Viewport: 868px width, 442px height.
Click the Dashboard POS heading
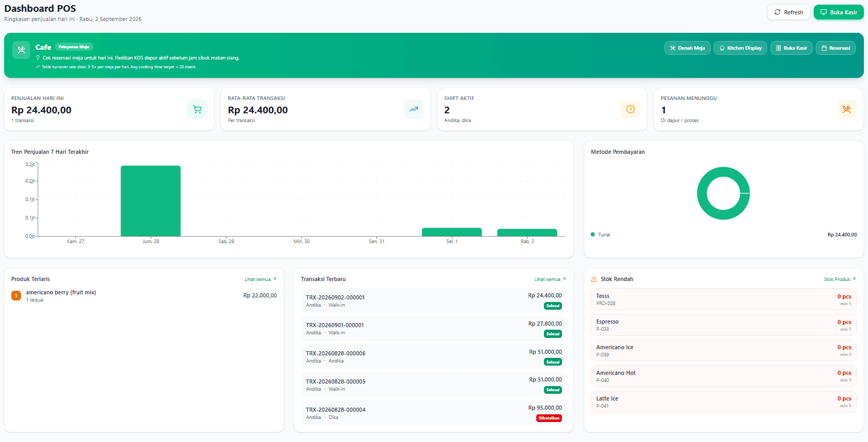point(40,9)
